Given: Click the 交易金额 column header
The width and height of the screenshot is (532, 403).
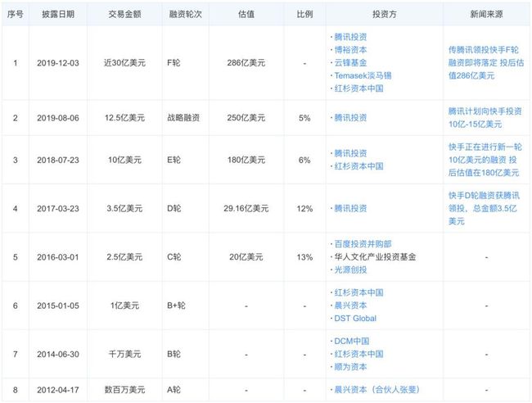Looking at the screenshot, I should pos(124,14).
